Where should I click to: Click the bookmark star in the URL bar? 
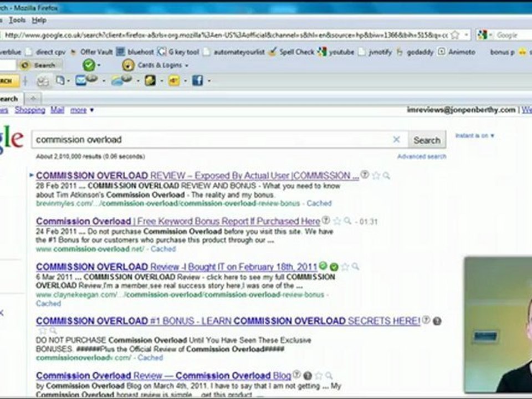click(x=456, y=34)
